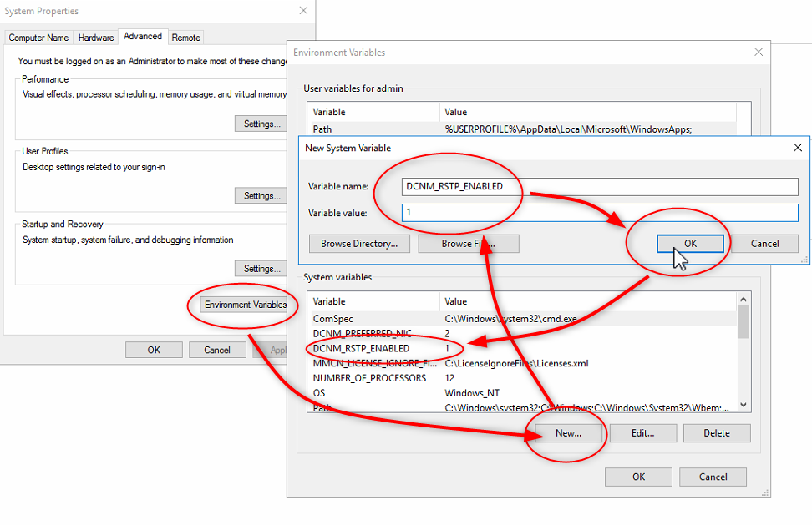Screen dimensions: 812x525
Task: Select DCNM_RSTP_ENABLED in system variables
Action: click(361, 348)
